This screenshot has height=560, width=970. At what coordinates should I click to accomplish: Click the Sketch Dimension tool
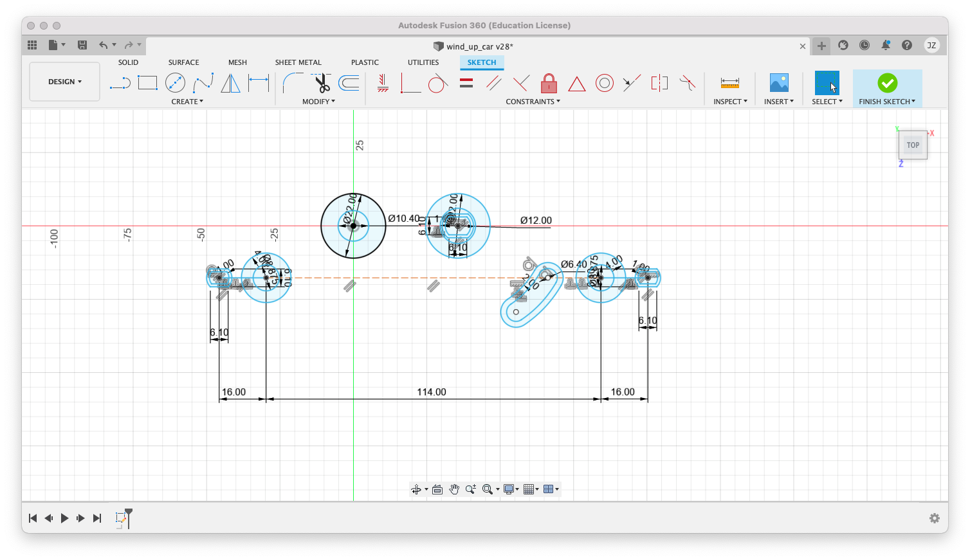click(259, 83)
